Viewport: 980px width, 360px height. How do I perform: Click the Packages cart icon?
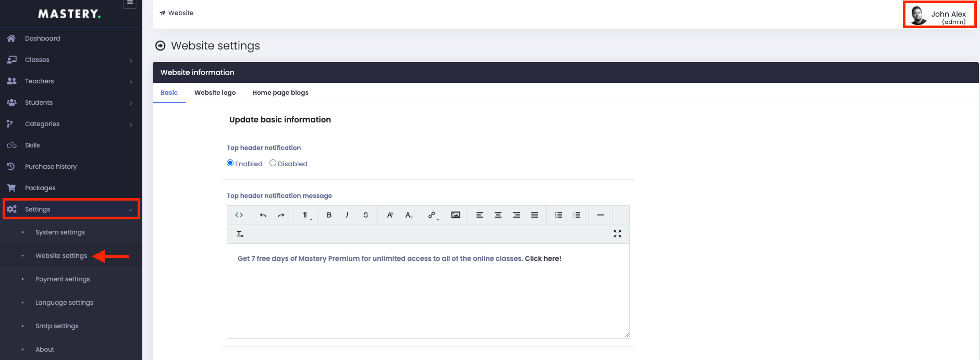click(x=11, y=188)
